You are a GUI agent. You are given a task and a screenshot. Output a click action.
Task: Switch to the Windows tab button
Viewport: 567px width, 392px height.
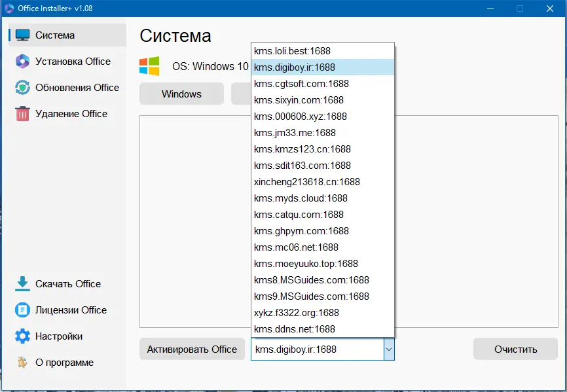[x=181, y=94]
